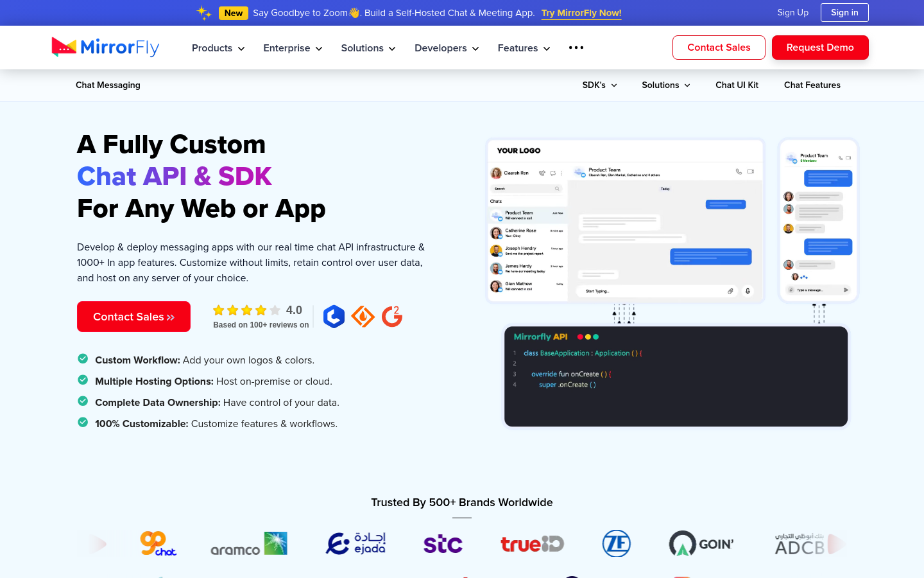Viewport: 924px width, 578px height.
Task: Open the Solutions dropdown beside Chat UI Kit
Action: [666, 85]
